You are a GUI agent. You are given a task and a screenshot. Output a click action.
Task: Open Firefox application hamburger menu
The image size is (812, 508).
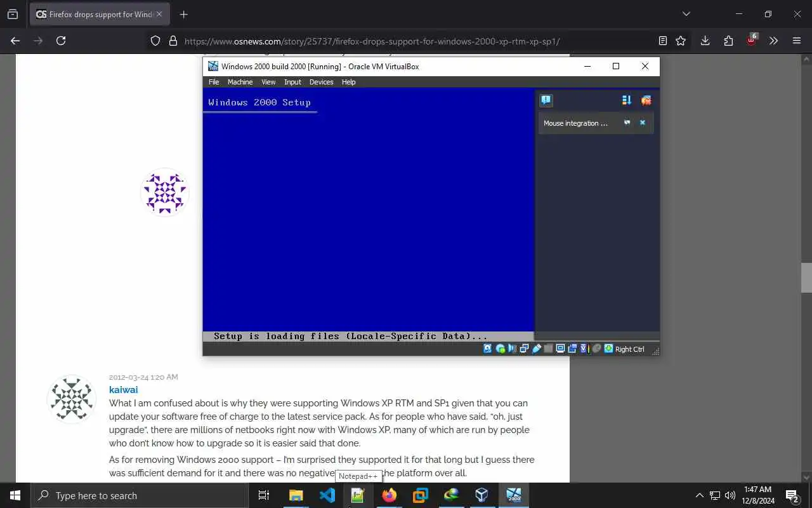tap(797, 41)
